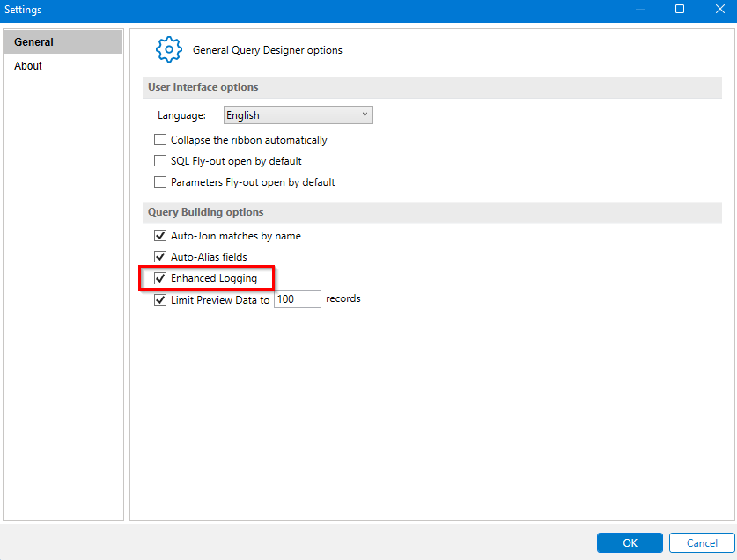Click the Cancel button
Viewport: 737px width, 560px height.
702,543
